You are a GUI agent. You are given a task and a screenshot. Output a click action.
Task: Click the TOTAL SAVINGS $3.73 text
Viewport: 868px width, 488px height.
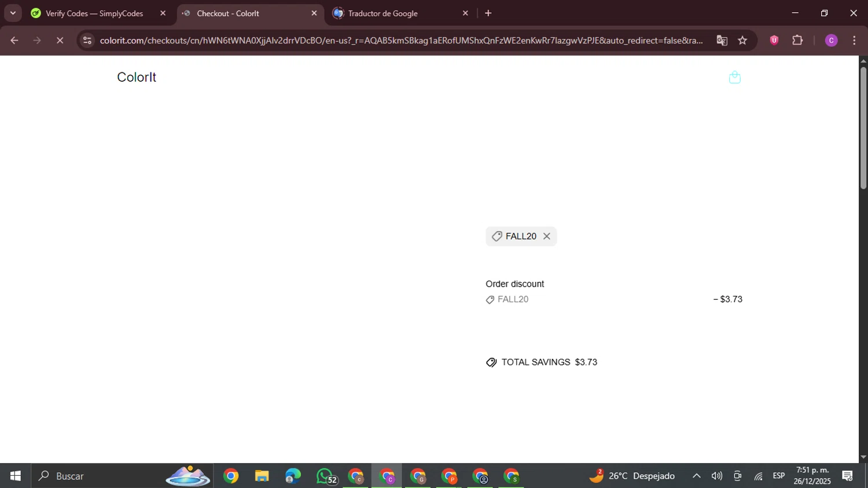point(549,362)
